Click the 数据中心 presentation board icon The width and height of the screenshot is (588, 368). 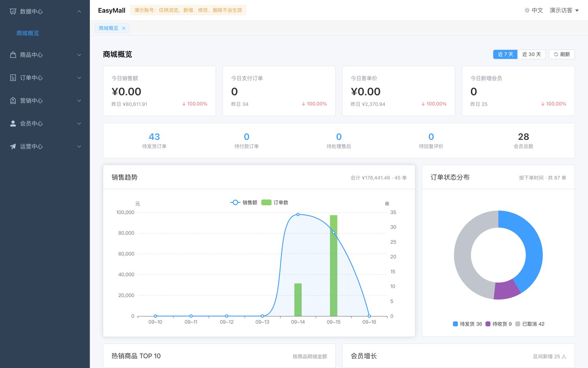click(x=13, y=11)
